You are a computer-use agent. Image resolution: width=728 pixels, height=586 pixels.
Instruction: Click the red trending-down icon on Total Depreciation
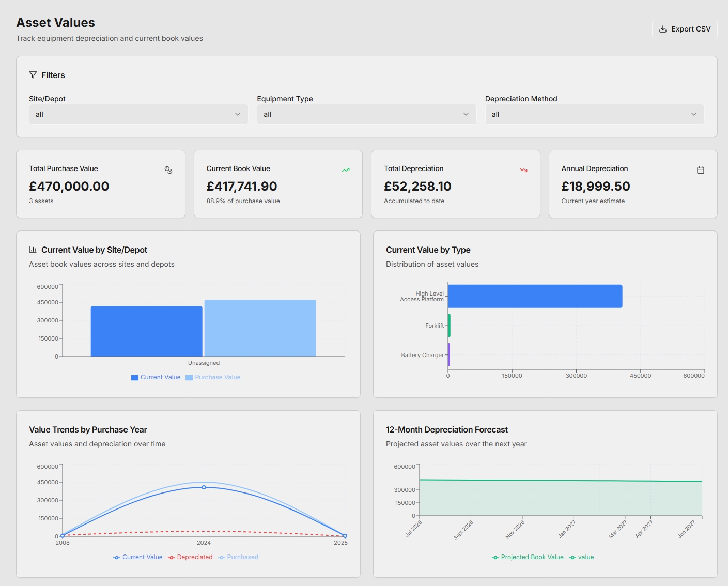[x=523, y=170]
